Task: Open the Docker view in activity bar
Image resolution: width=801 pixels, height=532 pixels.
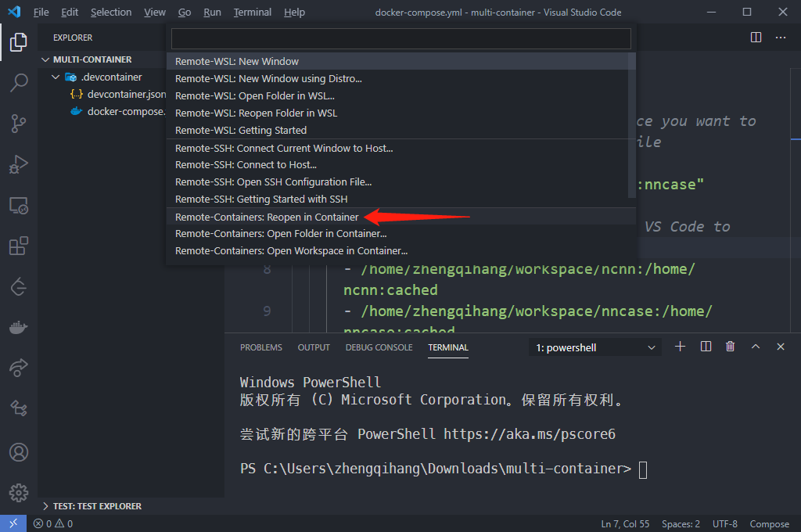Action: point(19,327)
